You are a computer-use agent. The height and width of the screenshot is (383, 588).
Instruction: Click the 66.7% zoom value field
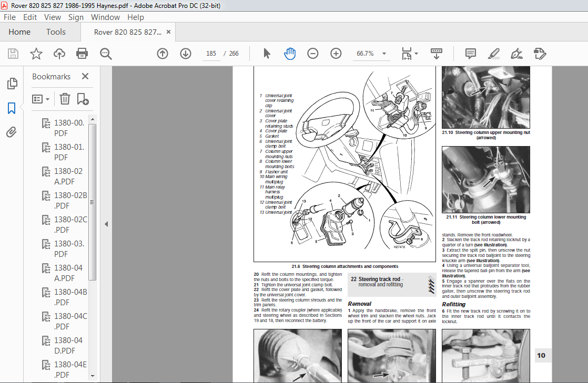click(365, 54)
